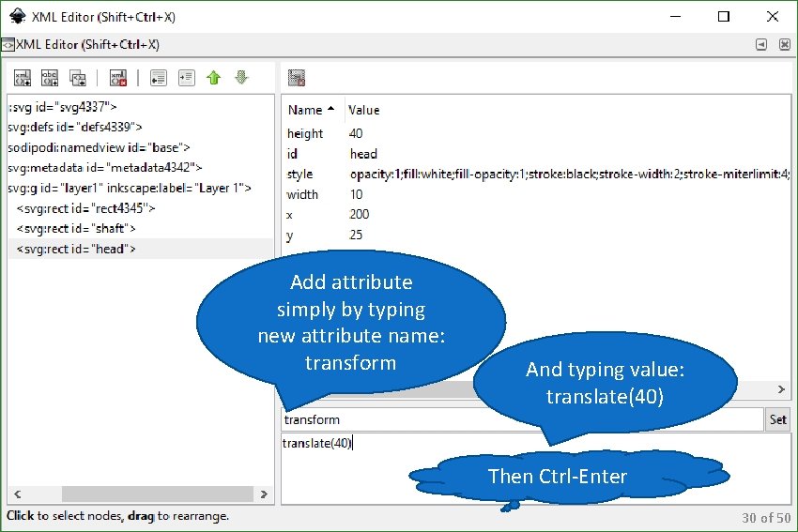Viewport: 798px width, 532px height.
Task: Click the Value column header
Action: (363, 110)
